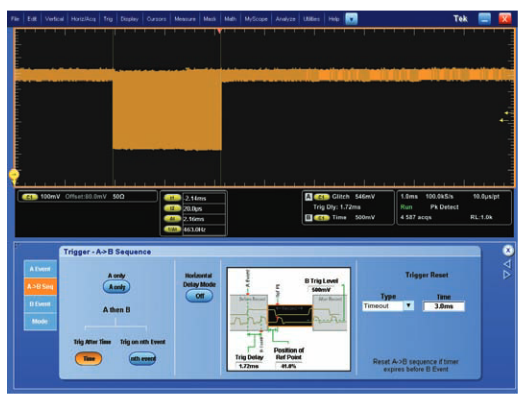Screen dimensions: 525x397
Task: Click the blue dropdown arrow beside Help
Action: point(351,19)
